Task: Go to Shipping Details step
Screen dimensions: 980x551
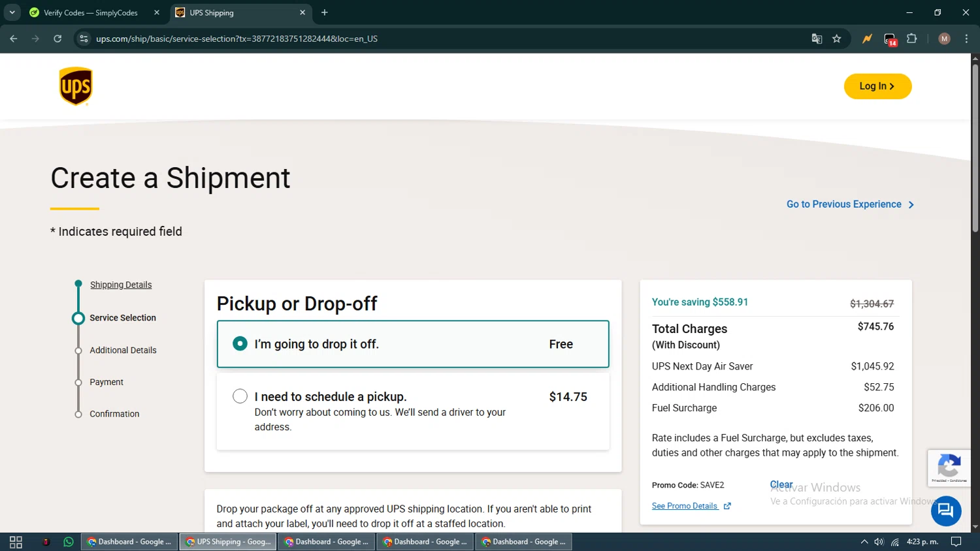Action: tap(121, 285)
